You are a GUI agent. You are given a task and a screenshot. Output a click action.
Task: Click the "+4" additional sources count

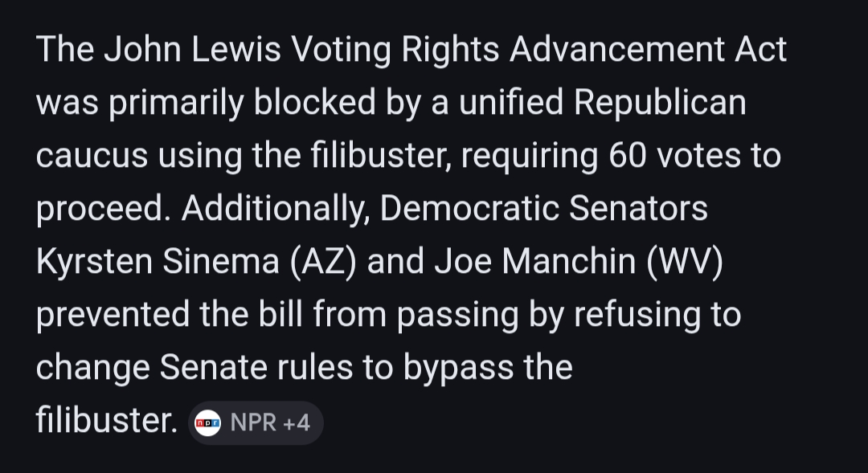[294, 423]
